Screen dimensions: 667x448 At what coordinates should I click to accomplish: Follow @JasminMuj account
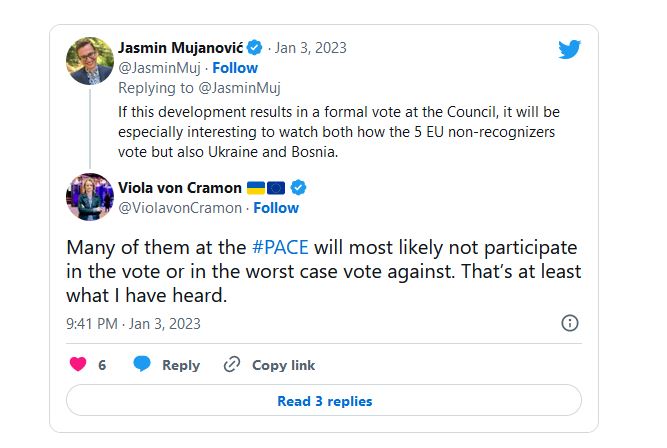tap(235, 68)
